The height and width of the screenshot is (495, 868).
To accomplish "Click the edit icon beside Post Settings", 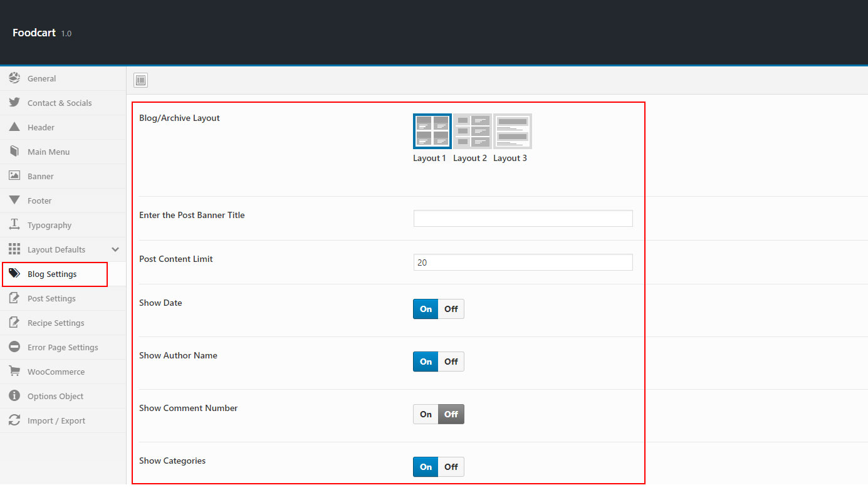I will click(x=14, y=298).
